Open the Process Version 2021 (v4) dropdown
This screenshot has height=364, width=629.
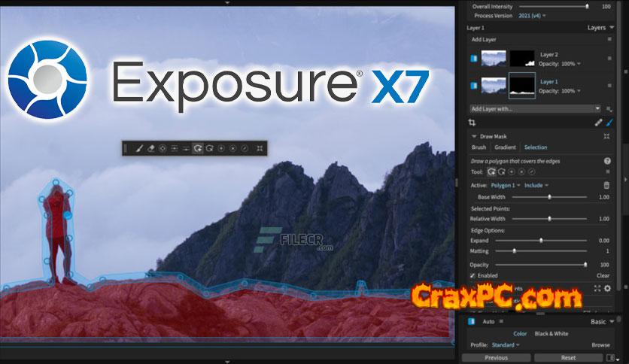(x=532, y=16)
